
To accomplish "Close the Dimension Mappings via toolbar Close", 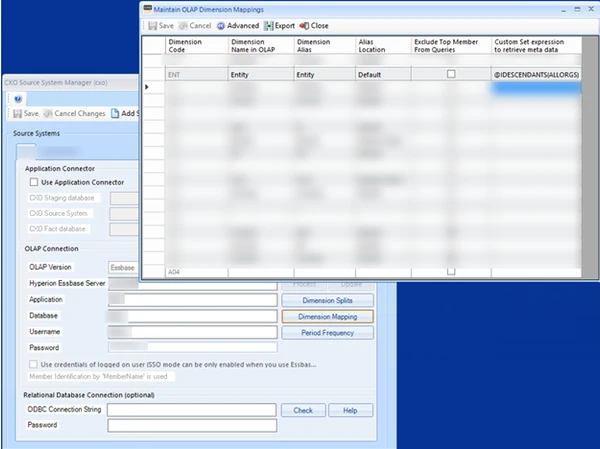I will (x=314, y=26).
